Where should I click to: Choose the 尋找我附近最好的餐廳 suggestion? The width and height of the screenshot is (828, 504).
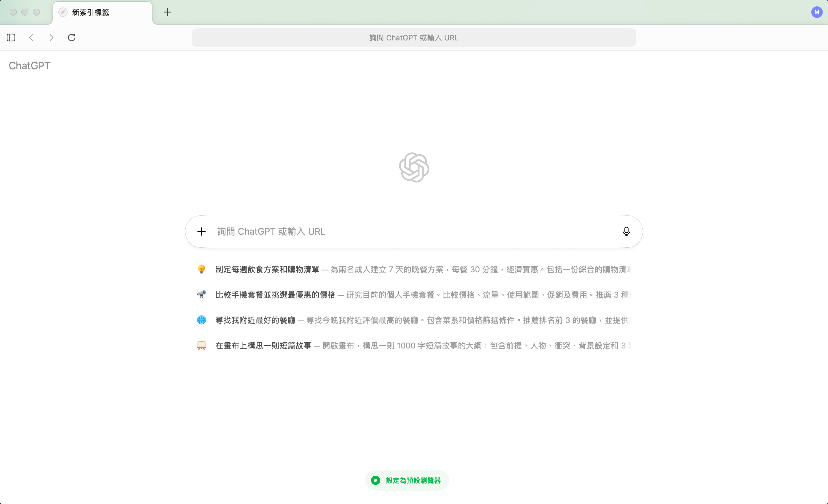click(255, 320)
